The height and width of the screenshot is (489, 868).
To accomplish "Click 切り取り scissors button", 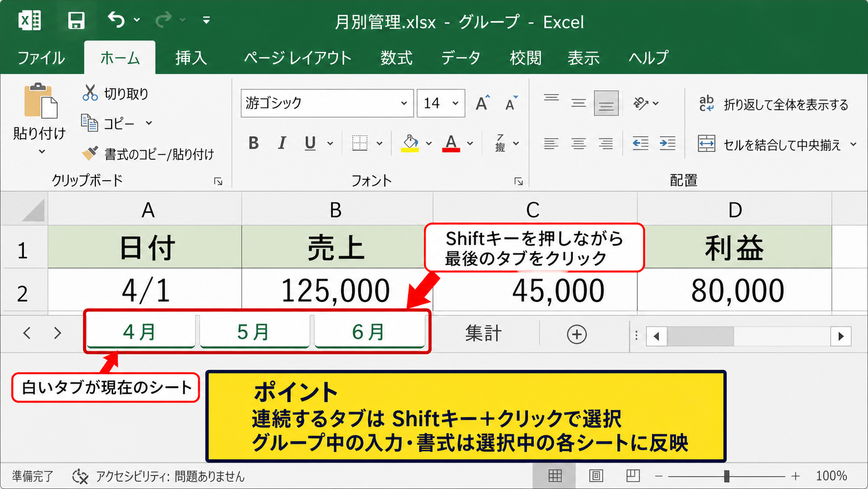I will point(115,94).
